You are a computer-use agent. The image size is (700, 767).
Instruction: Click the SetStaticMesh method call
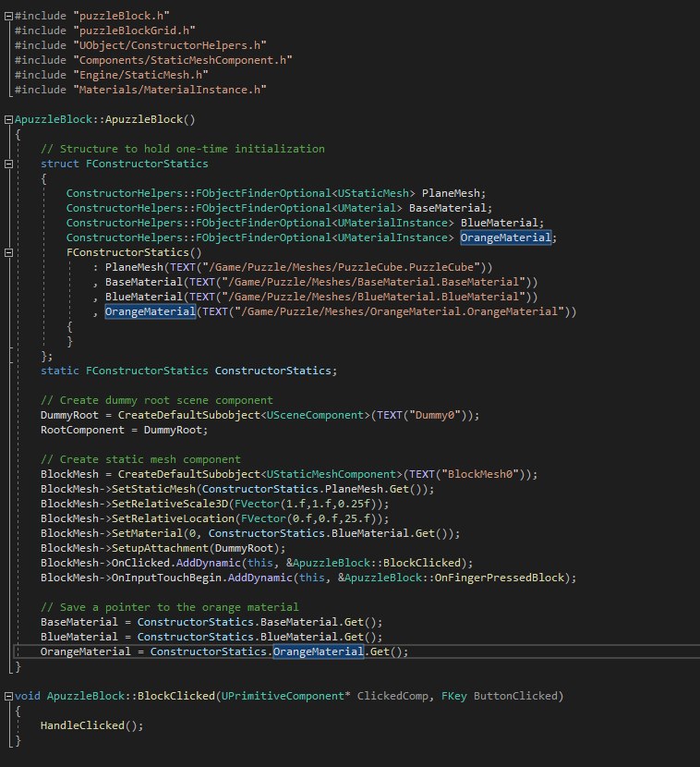click(x=153, y=489)
